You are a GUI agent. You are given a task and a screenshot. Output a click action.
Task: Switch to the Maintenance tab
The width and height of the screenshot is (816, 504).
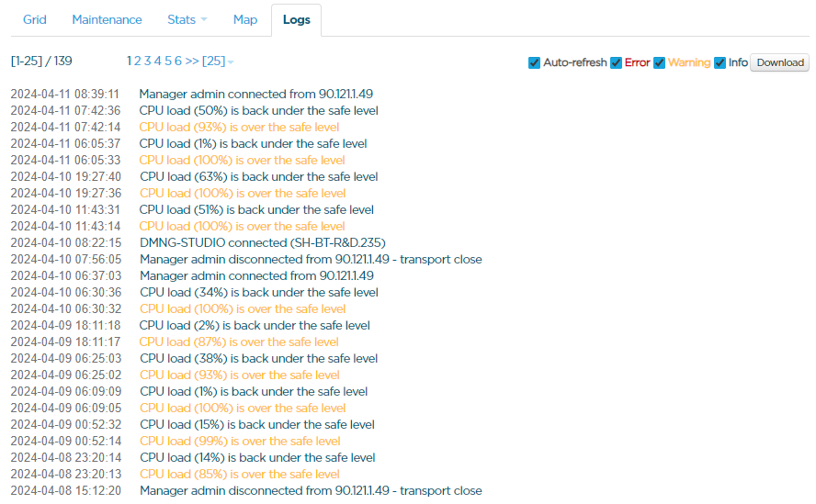coord(107,19)
